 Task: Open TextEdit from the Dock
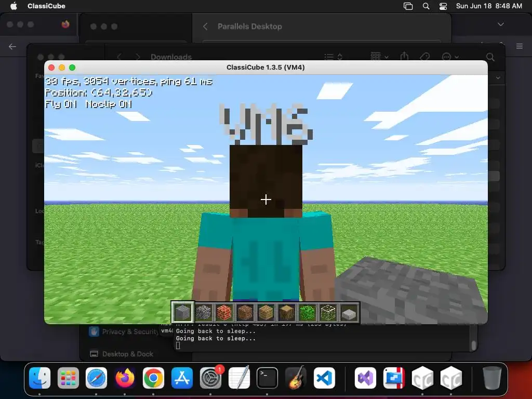click(x=239, y=378)
